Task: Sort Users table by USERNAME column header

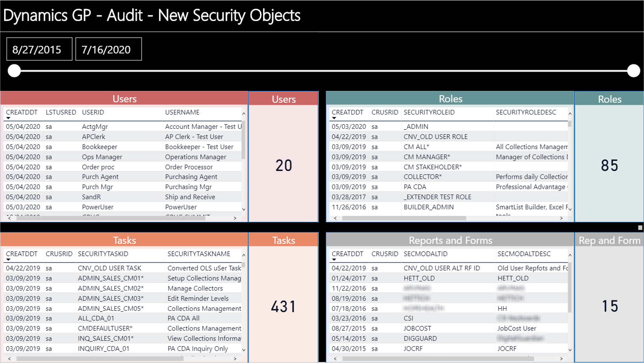Action: [182, 112]
